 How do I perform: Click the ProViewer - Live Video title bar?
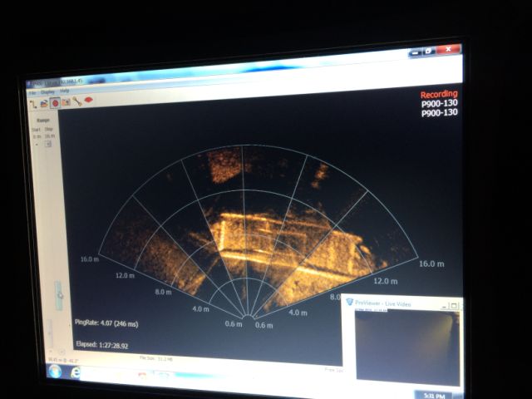pos(401,303)
